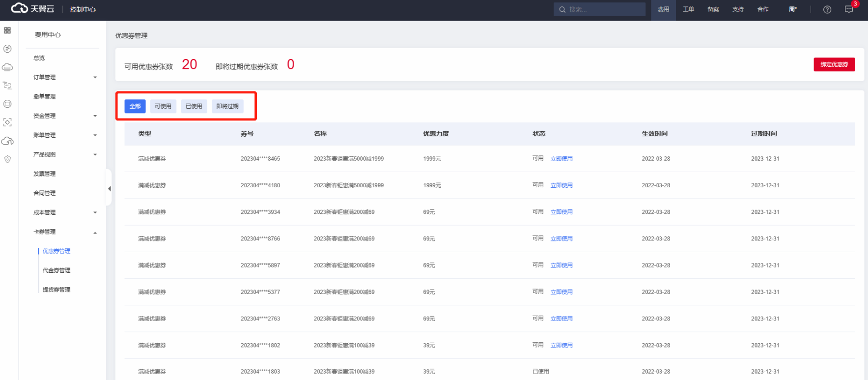Filter coupons by 已使用
Screen dimensions: 868x380
tap(194, 106)
